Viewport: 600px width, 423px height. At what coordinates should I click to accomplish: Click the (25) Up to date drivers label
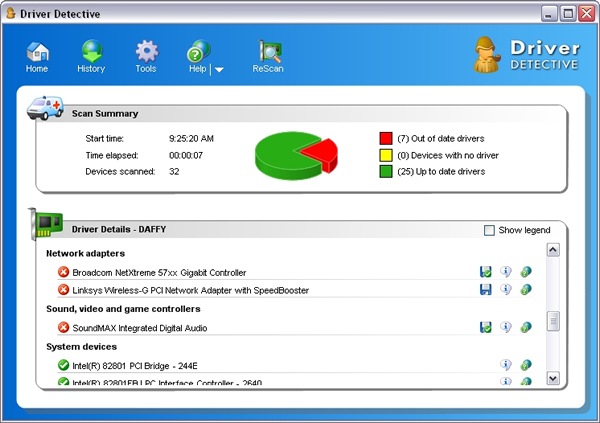(441, 171)
